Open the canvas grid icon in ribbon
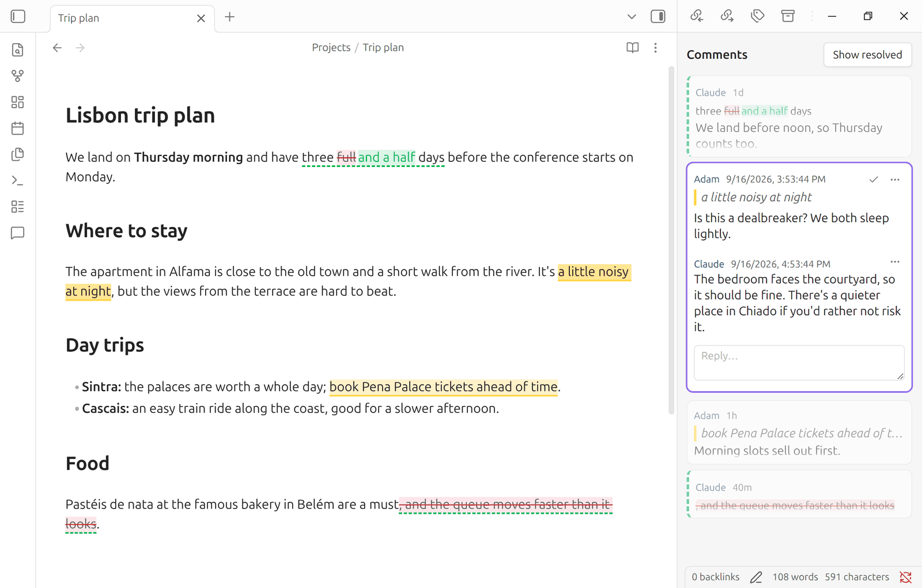The width and height of the screenshot is (922, 588). 18,102
